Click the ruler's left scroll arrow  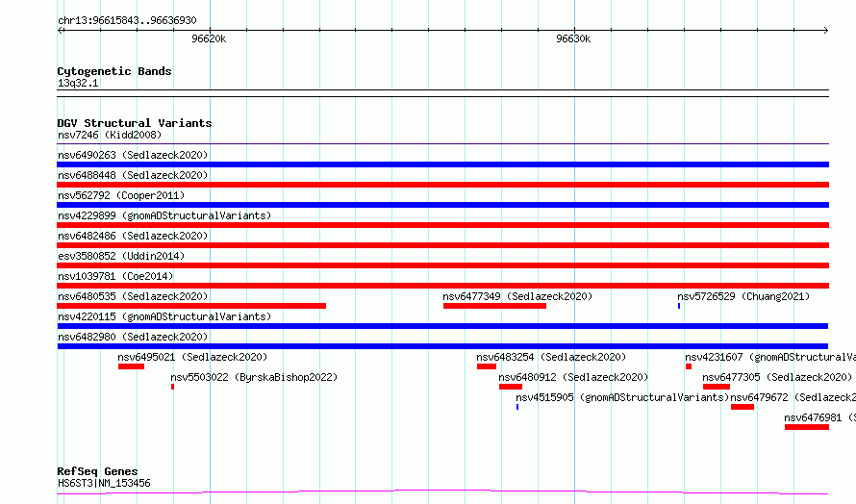pyautogui.click(x=61, y=30)
